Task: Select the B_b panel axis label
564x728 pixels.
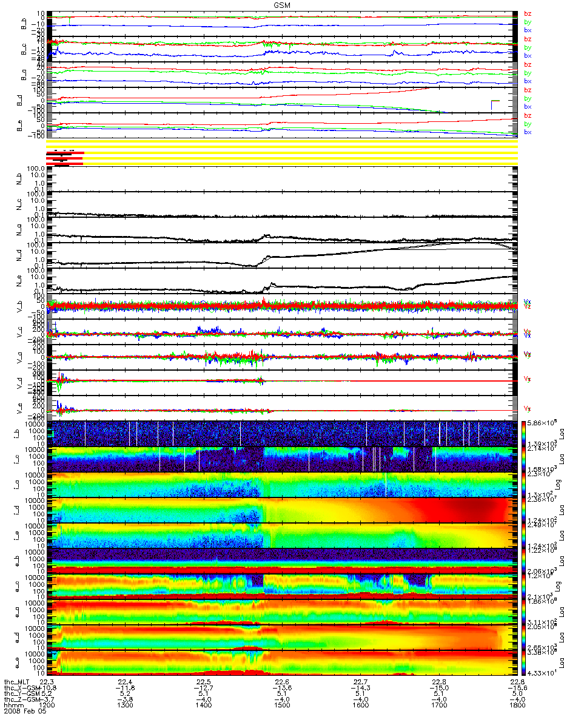Action: pyautogui.click(x=25, y=25)
